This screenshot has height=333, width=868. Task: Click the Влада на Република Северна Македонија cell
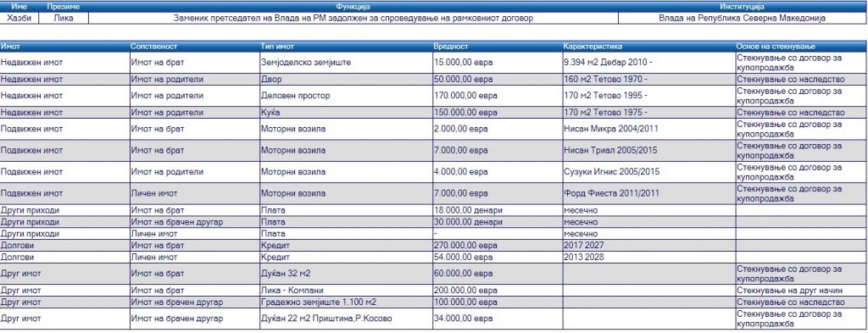(743, 18)
